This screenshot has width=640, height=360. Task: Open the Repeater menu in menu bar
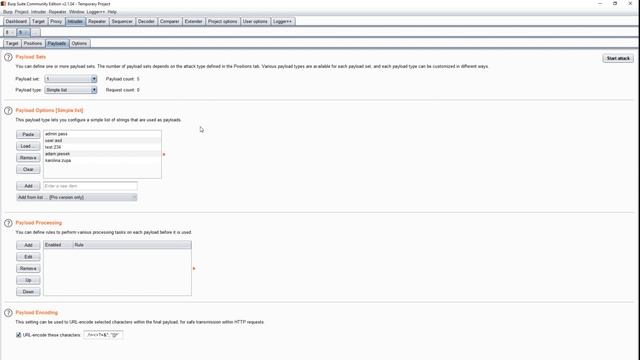(x=58, y=12)
